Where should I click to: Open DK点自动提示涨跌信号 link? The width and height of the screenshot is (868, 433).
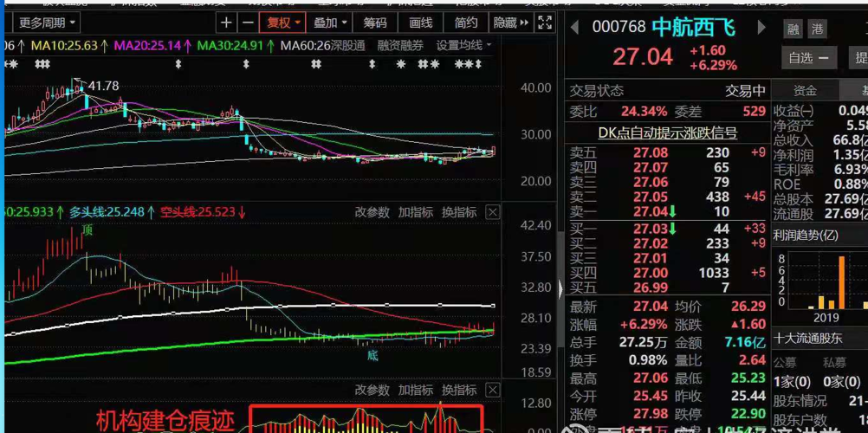[668, 132]
